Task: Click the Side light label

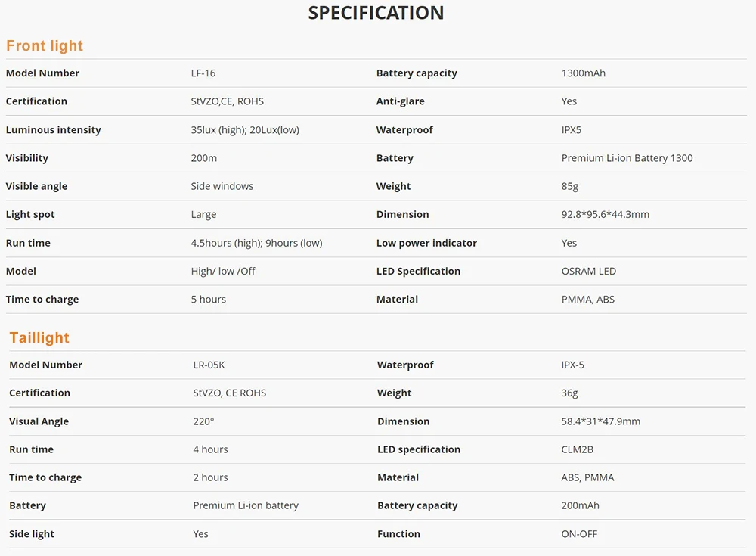Action: [32, 534]
